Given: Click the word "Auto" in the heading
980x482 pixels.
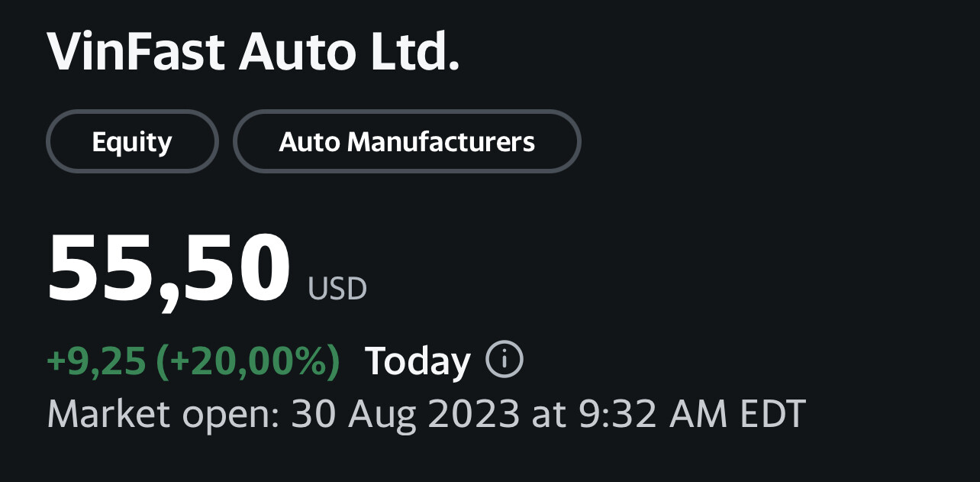Looking at the screenshot, I should click(298, 53).
